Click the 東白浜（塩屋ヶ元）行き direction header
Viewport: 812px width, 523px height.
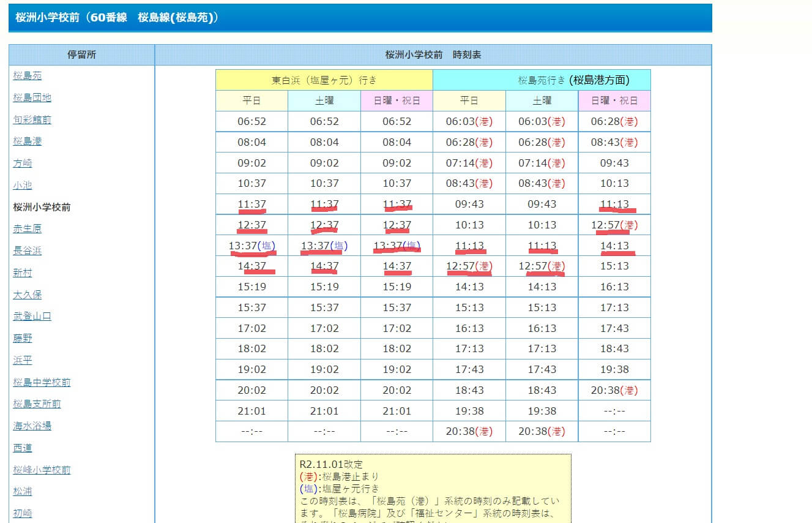click(324, 80)
